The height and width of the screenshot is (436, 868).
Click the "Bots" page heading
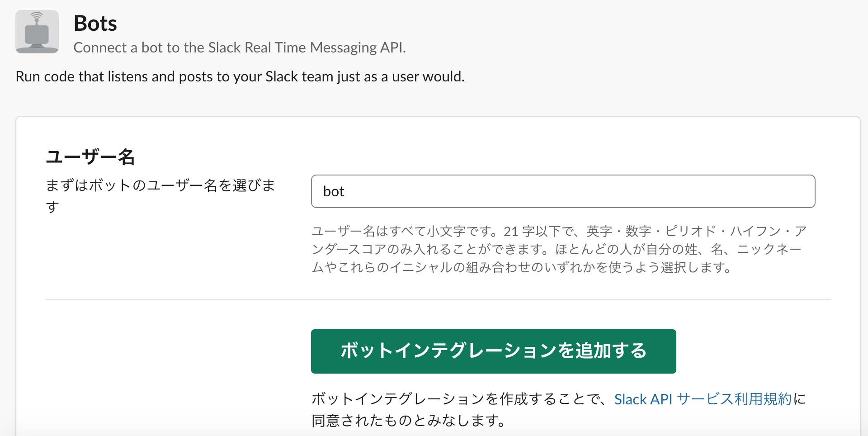[x=95, y=24]
